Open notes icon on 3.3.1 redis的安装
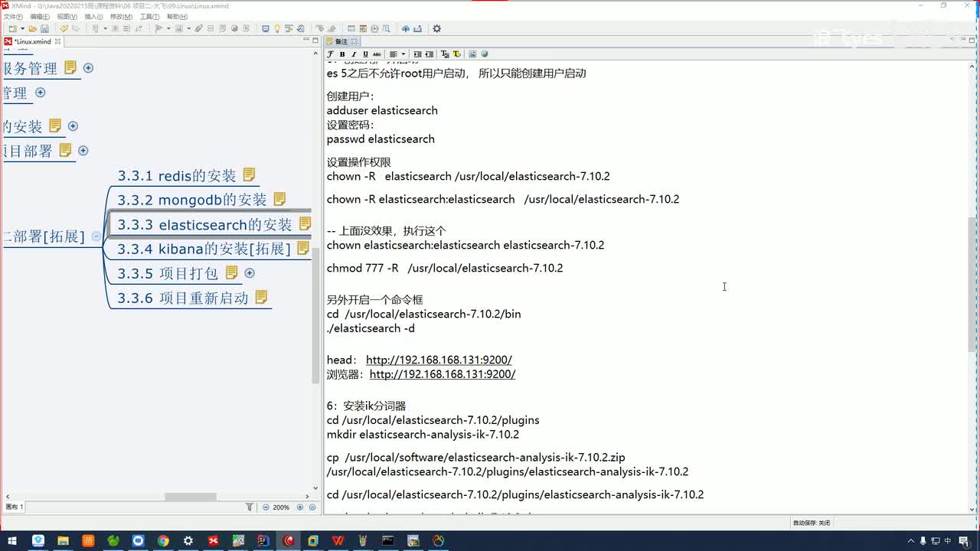 pos(249,175)
